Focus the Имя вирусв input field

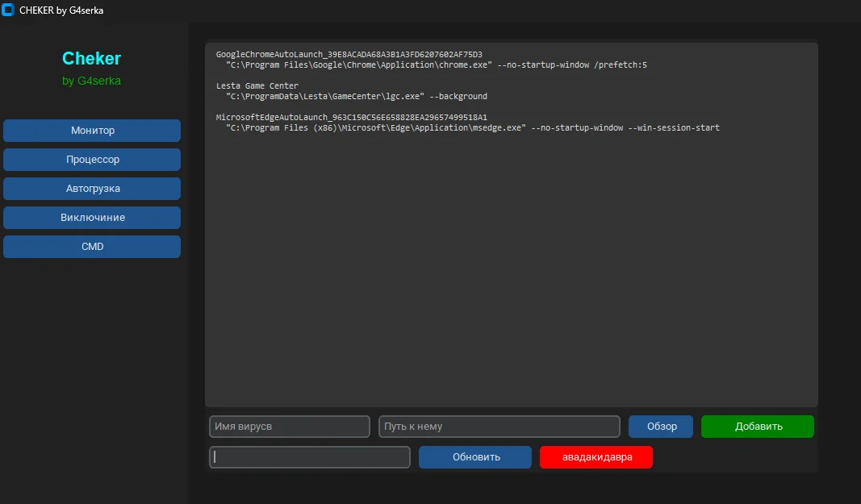[289, 427]
